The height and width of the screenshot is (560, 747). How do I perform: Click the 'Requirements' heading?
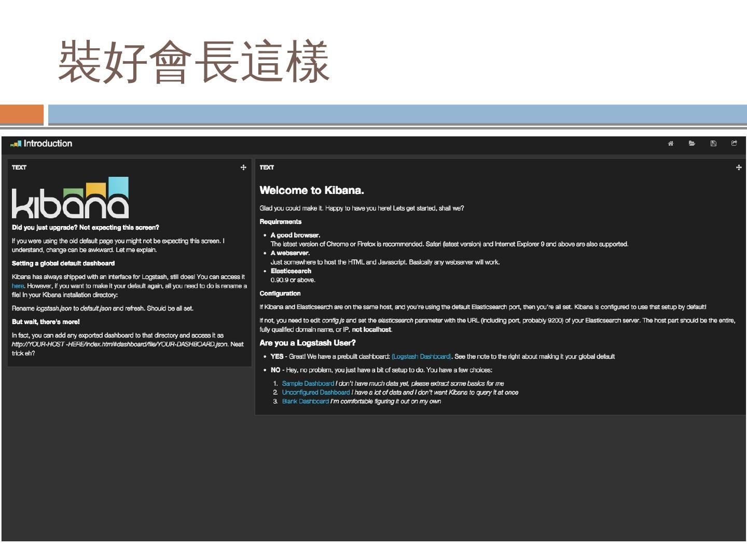point(281,222)
